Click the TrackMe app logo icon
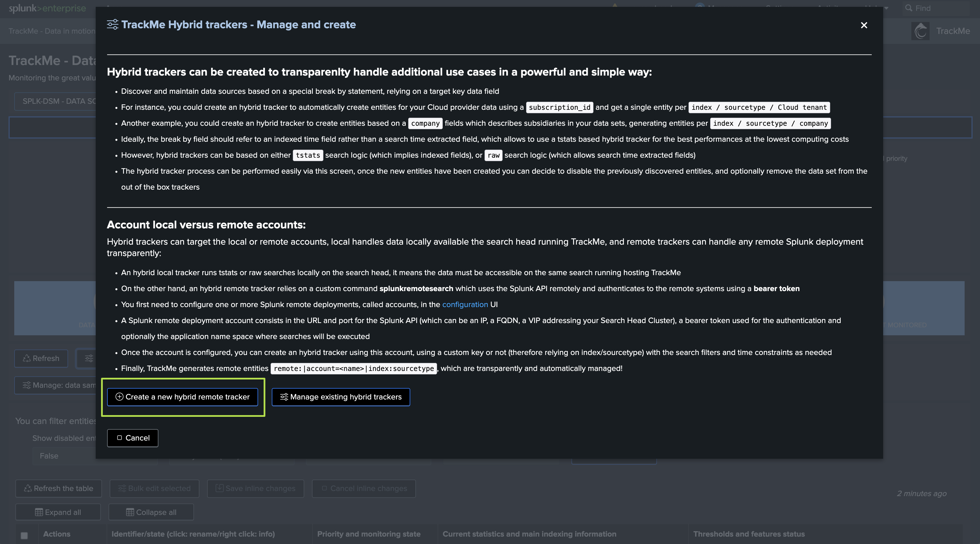Image resolution: width=980 pixels, height=544 pixels. (921, 31)
